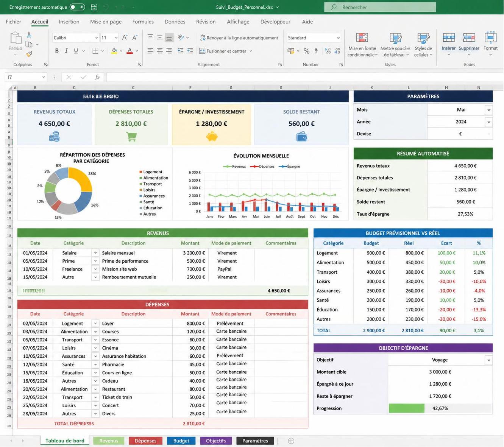
Task: Click the Increase decimal icon
Action: pos(328,51)
